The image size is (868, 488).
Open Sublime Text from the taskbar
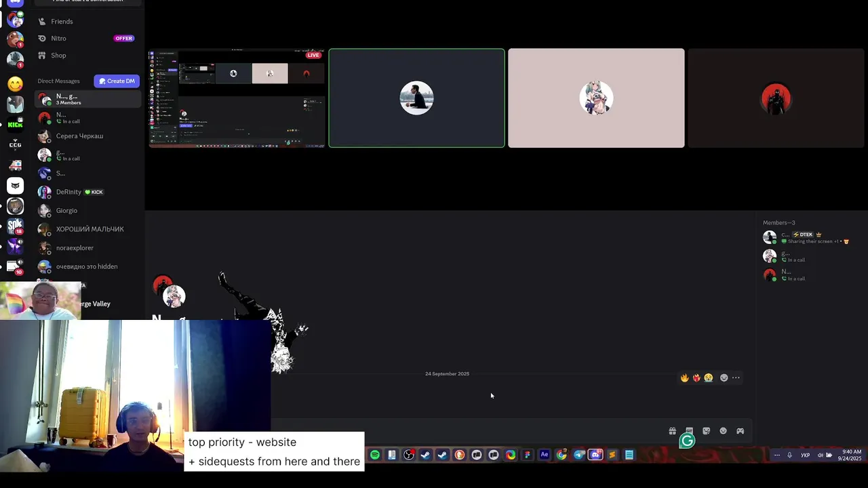click(x=612, y=455)
